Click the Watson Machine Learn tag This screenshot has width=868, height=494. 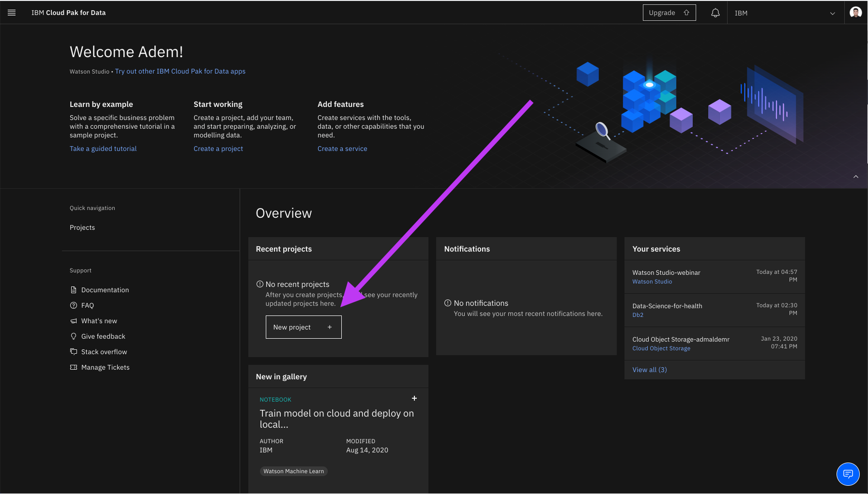pos(294,471)
